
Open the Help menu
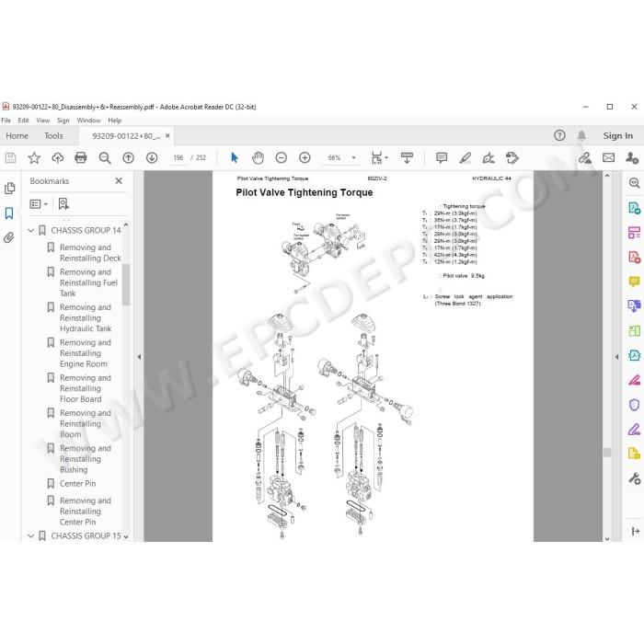[x=115, y=121]
